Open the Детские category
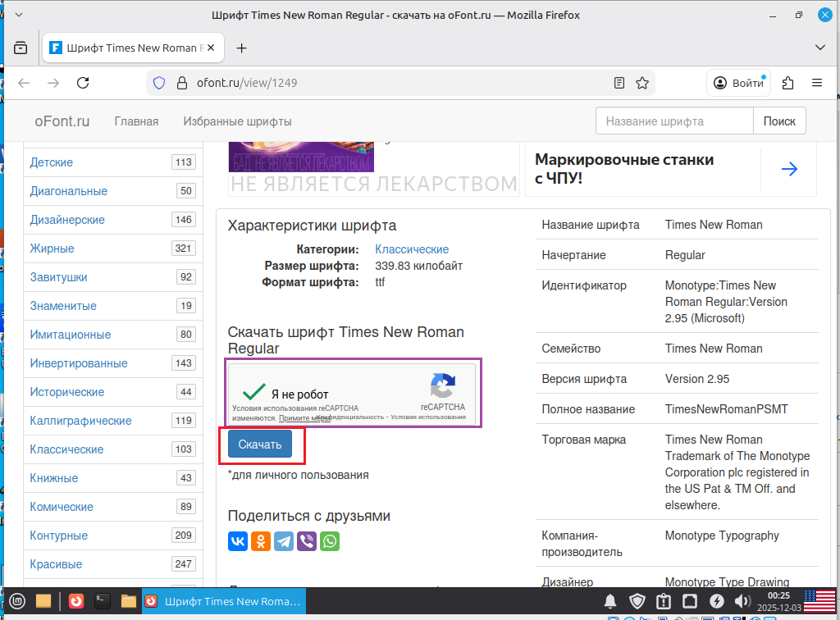Viewport: 840px width, 620px height. (x=52, y=162)
